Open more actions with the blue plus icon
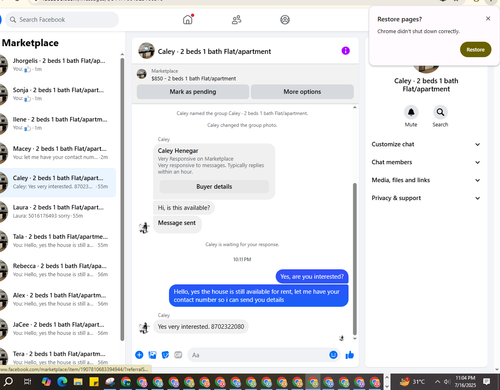 click(x=139, y=355)
